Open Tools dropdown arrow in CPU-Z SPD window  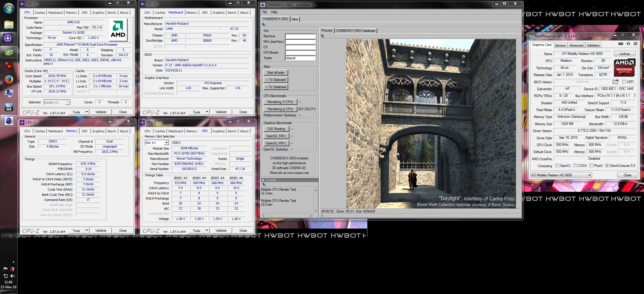click(207, 231)
